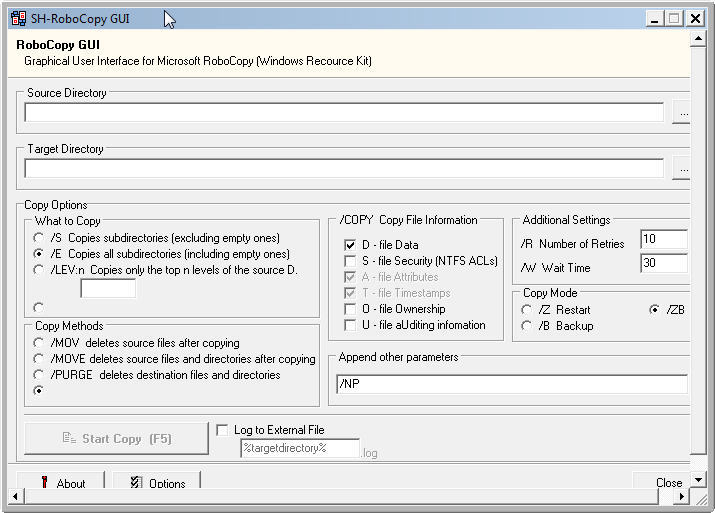Browse for Target Directory using ellipsis button
Image resolution: width=715 pixels, height=513 pixels.
pos(682,169)
